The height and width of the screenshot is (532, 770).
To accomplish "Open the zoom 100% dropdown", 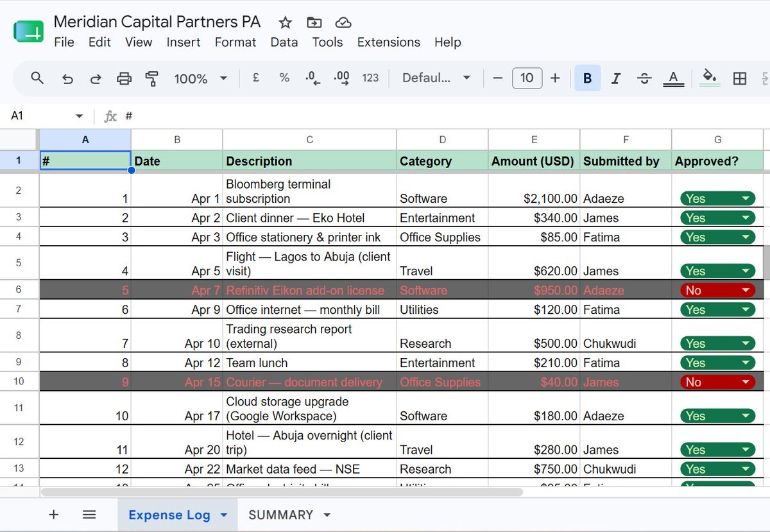I will (200, 78).
